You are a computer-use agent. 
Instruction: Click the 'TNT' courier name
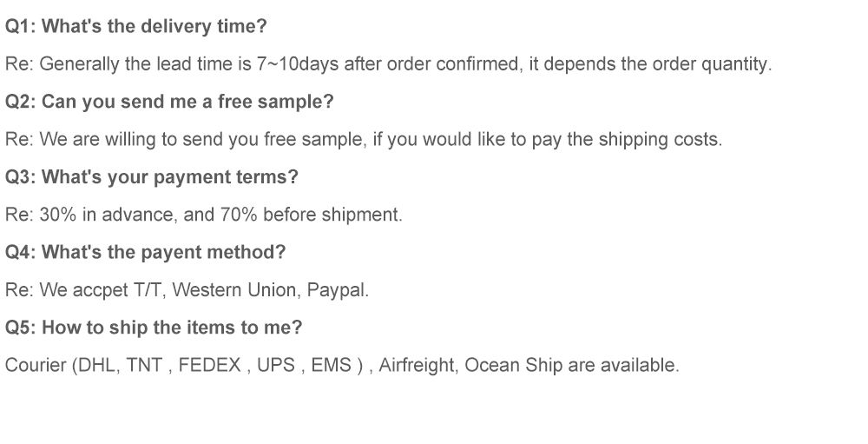144,366
